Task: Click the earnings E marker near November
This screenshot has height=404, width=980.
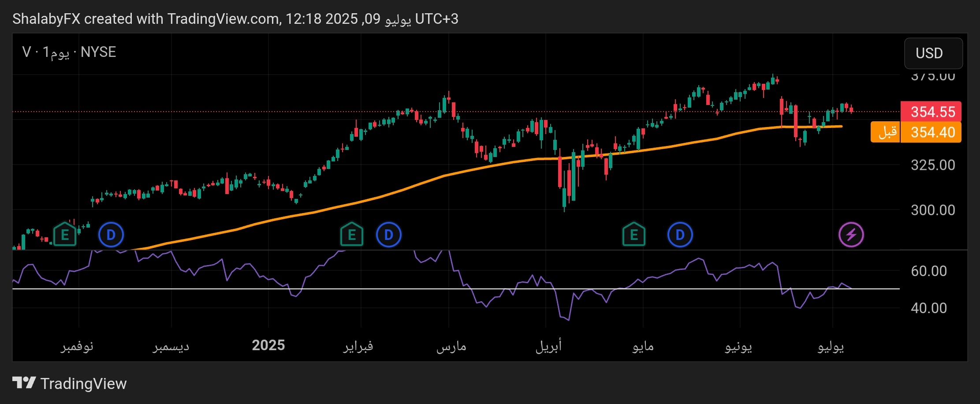Action: (65, 234)
